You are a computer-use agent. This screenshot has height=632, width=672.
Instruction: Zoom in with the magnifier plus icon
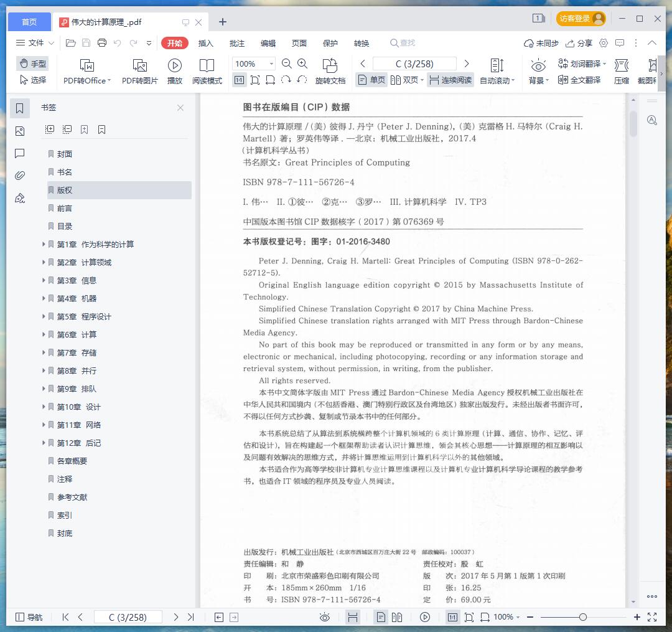[x=302, y=64]
